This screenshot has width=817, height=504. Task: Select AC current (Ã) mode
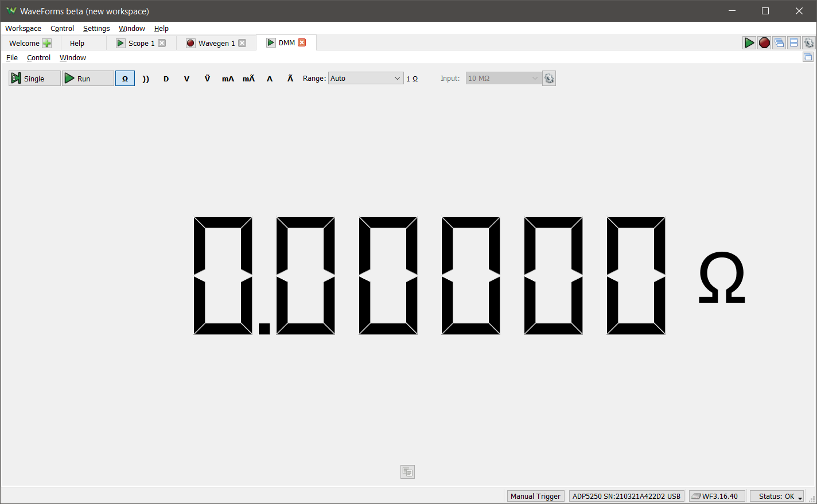[290, 79]
